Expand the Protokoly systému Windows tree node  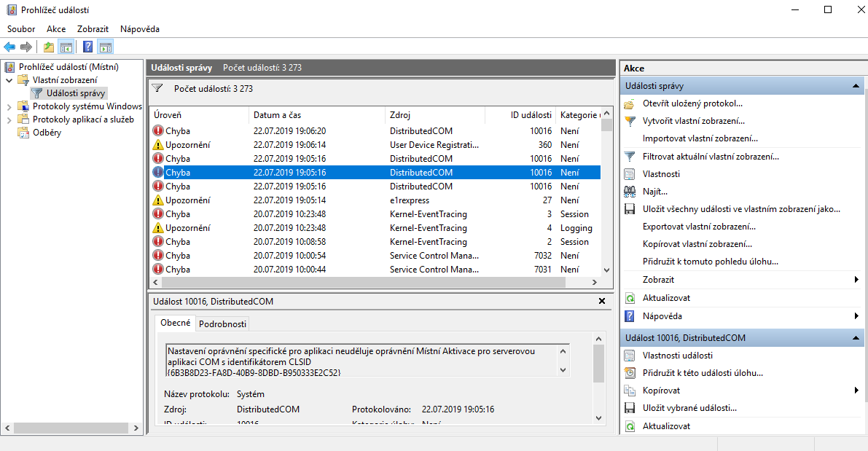coord(9,106)
